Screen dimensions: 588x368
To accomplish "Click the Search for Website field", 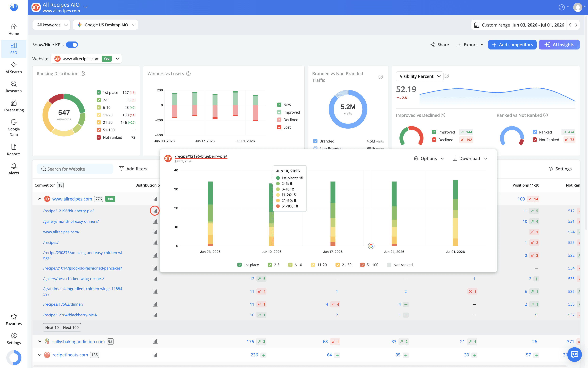I will pos(75,169).
